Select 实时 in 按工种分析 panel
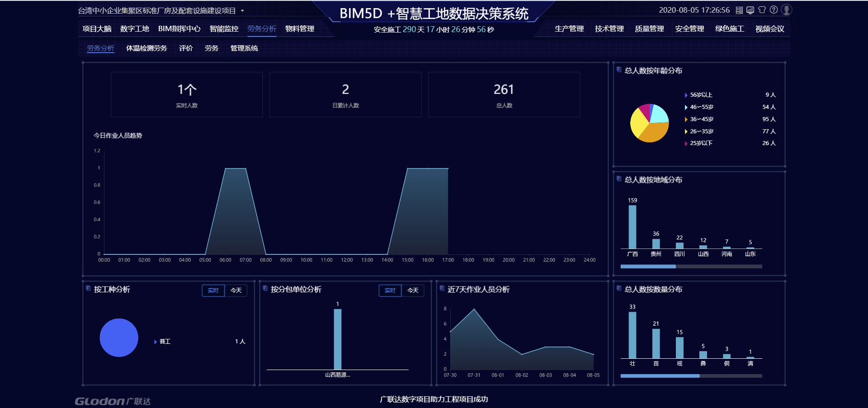Viewport: 868px width, 408px height. 213,291
